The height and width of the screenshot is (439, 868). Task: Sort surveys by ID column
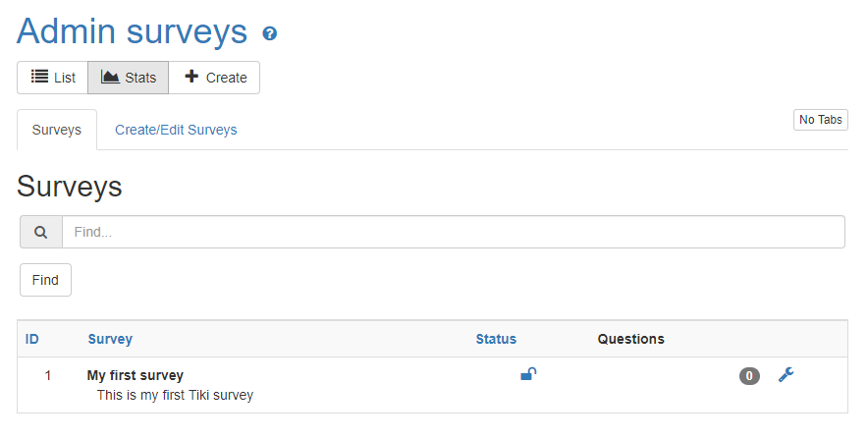pyautogui.click(x=32, y=339)
